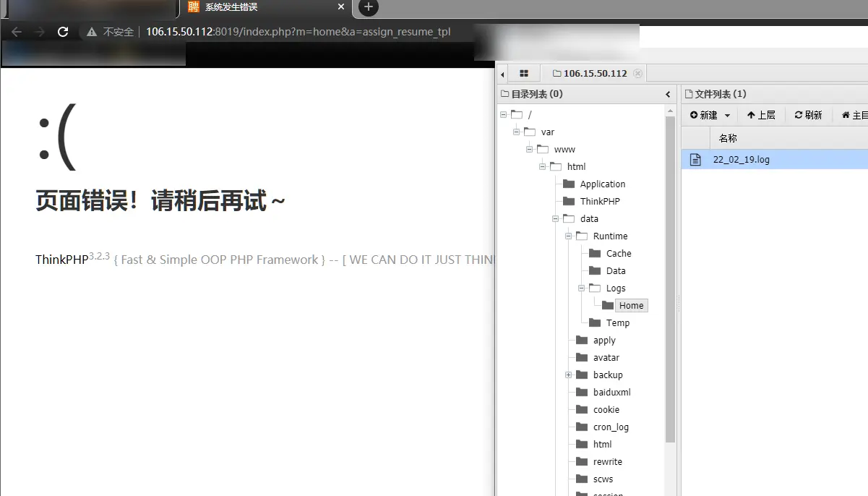Click the grid home icon tab
Viewport: 868px width, 496px height.
pyautogui.click(x=524, y=74)
